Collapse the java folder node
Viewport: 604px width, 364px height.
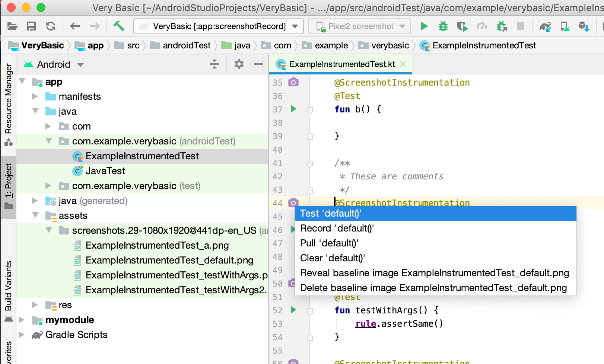coord(35,111)
